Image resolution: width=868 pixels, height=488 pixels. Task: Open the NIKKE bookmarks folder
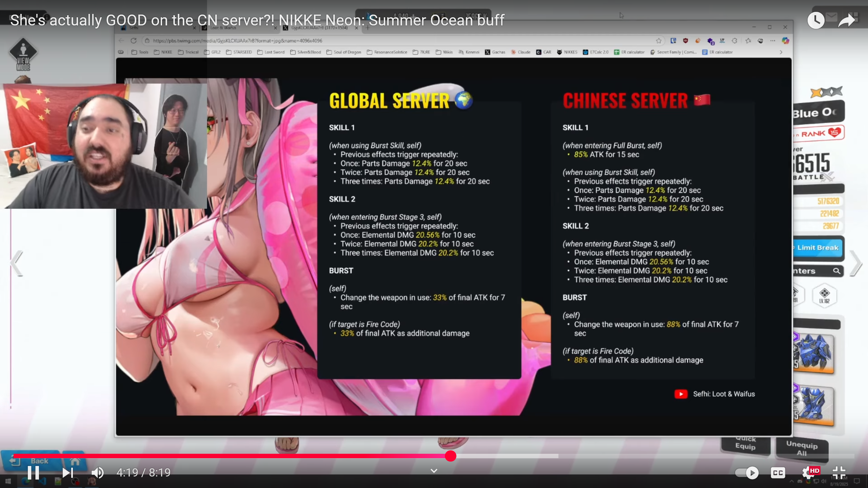163,52
